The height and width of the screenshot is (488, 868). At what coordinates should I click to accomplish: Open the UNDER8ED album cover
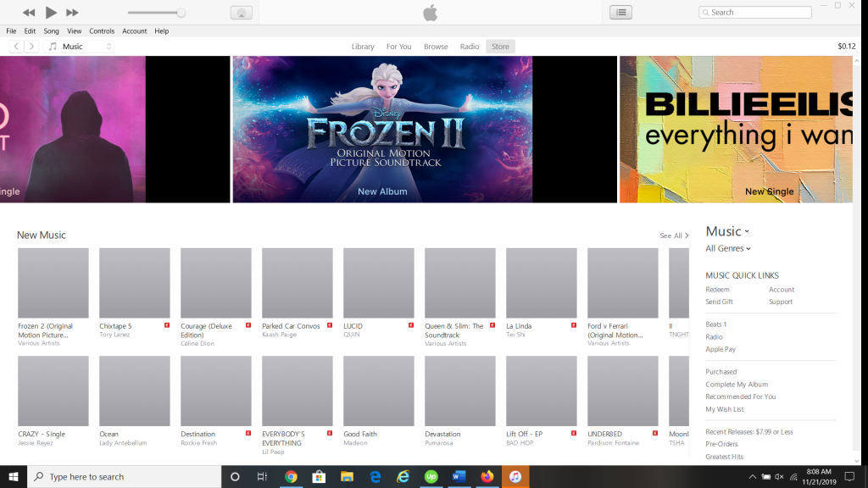pyautogui.click(x=623, y=391)
